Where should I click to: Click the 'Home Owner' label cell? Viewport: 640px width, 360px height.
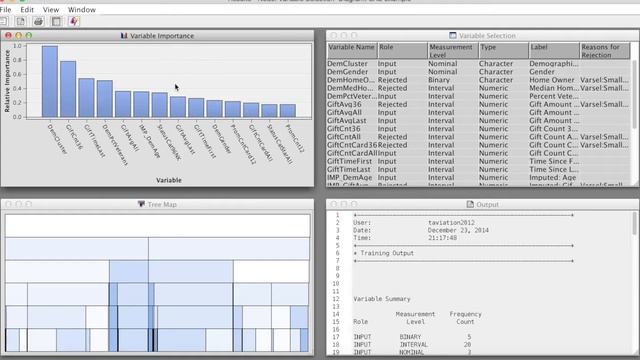(x=552, y=80)
